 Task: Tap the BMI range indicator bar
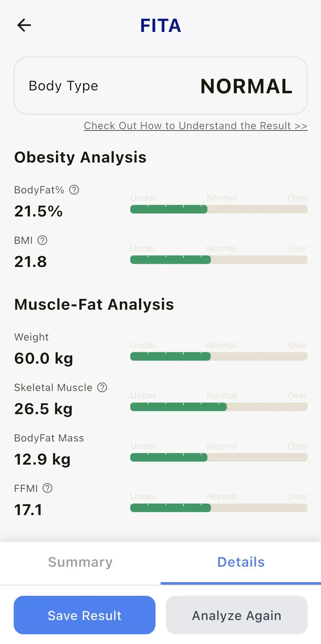coord(219,260)
